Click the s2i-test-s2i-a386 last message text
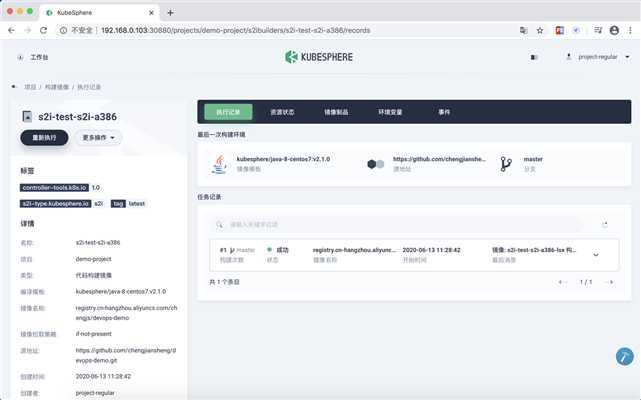 pyautogui.click(x=534, y=250)
